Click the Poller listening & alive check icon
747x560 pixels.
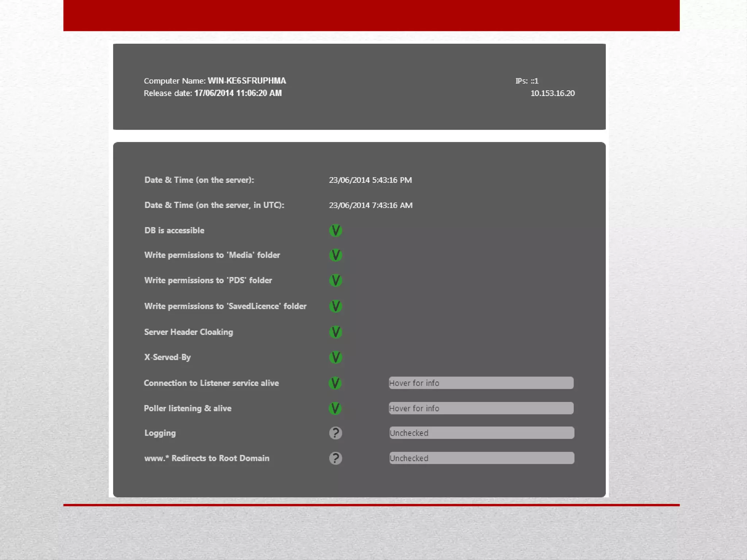point(335,408)
